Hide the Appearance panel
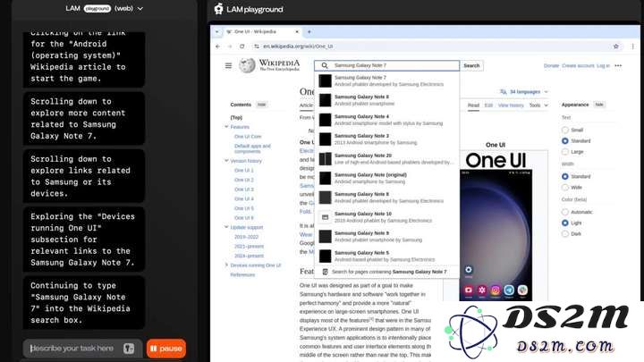Screen dimensions: 644x362 pyautogui.click(x=599, y=105)
